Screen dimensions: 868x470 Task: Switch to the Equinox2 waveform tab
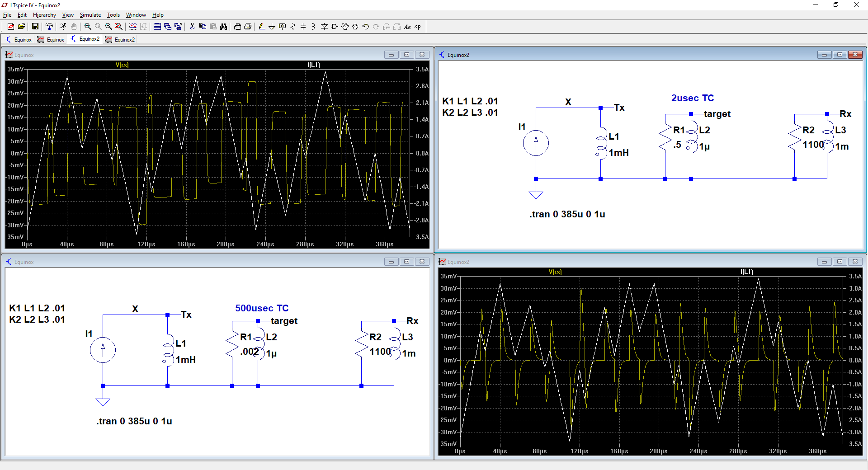pyautogui.click(x=120, y=40)
